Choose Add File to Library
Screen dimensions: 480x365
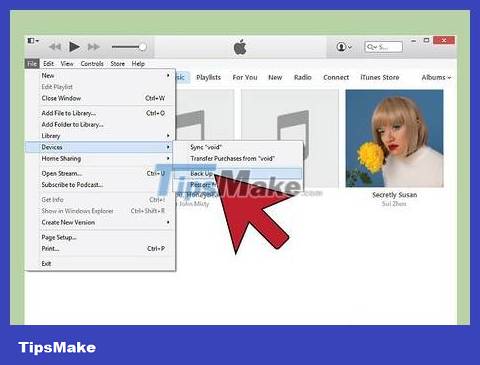coord(100,113)
